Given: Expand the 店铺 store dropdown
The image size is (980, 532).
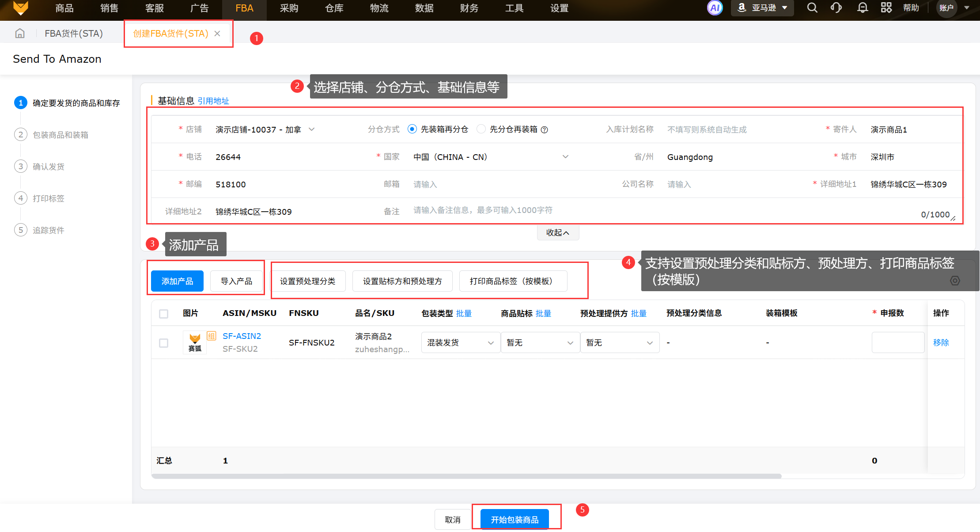Looking at the screenshot, I should [x=265, y=129].
